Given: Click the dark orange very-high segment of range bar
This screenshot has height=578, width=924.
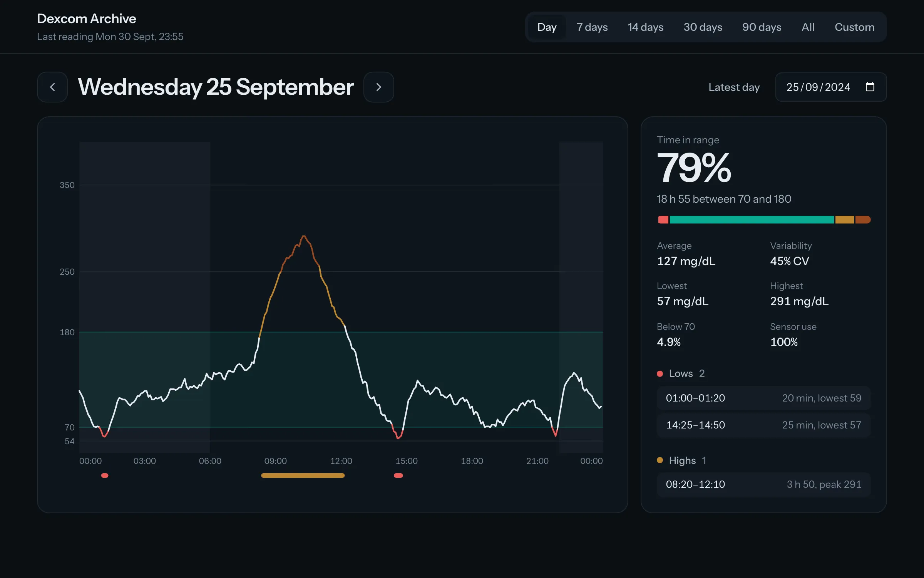Looking at the screenshot, I should coord(863,220).
